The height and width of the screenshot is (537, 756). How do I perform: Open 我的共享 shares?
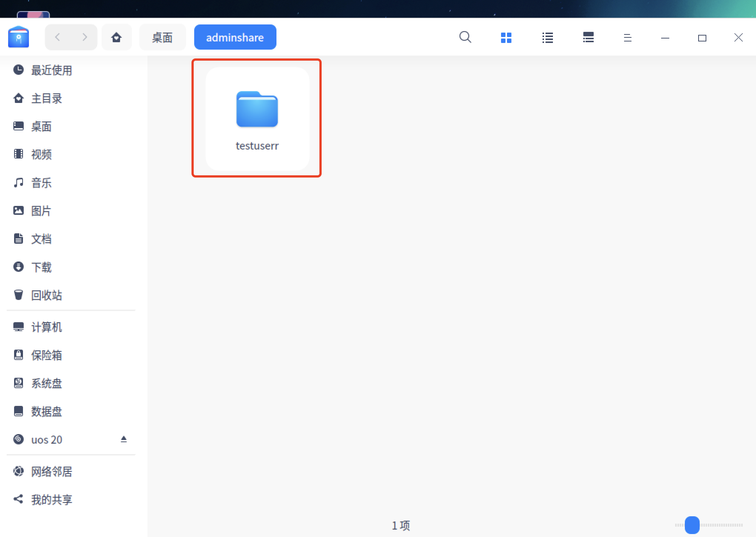(x=52, y=500)
